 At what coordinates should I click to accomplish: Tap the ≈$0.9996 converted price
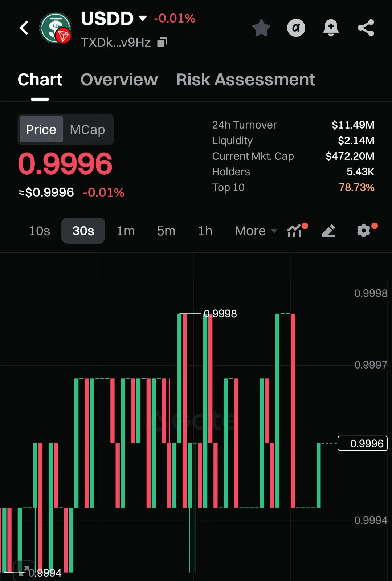coord(46,192)
